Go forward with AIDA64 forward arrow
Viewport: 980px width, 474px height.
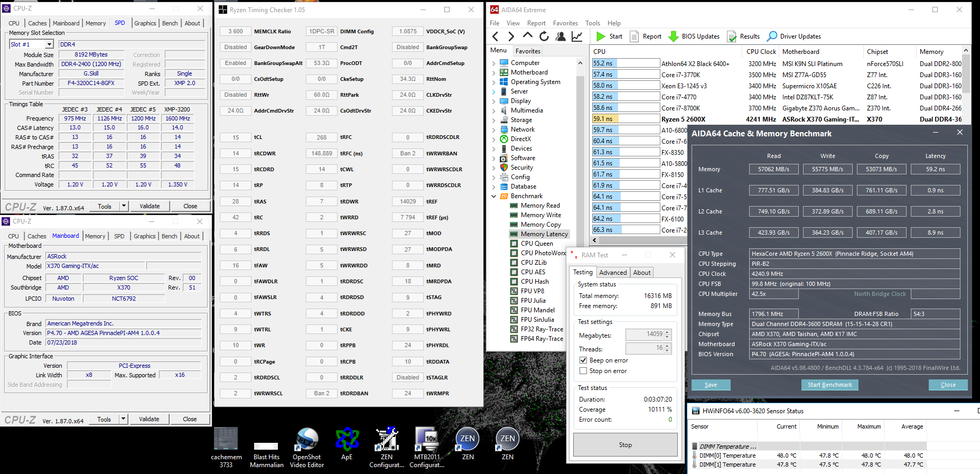[x=511, y=36]
